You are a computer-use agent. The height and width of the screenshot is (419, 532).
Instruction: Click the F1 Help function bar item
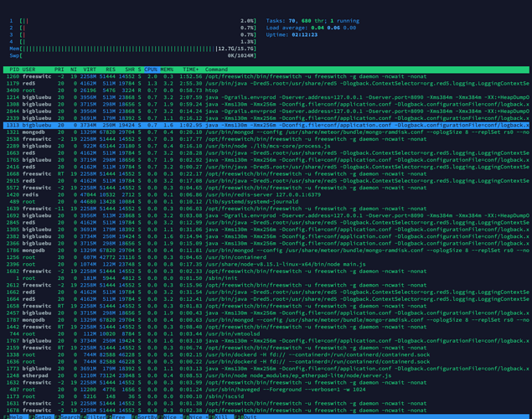click(13, 416)
